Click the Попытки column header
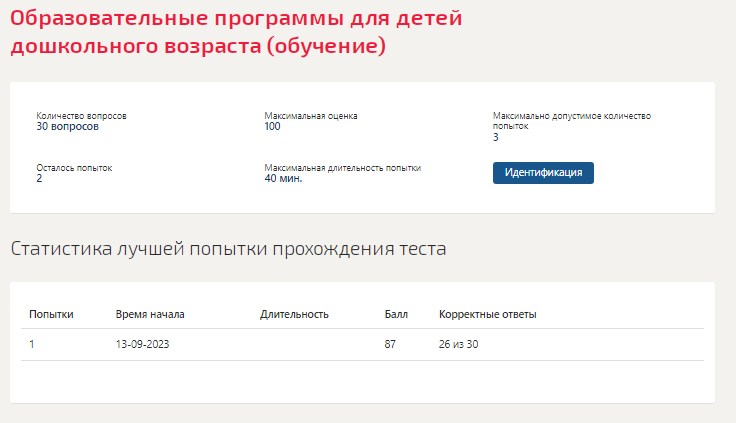This screenshot has height=423, width=736. (x=51, y=314)
